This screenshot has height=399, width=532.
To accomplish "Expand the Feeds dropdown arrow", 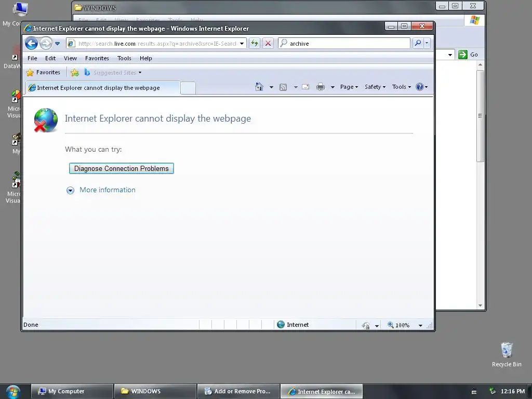I will (x=296, y=87).
